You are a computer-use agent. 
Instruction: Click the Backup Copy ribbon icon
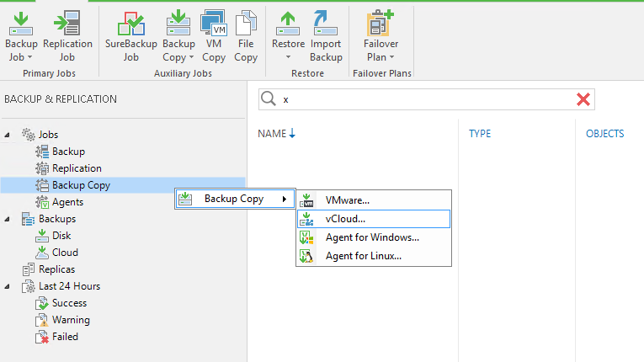pos(178,23)
